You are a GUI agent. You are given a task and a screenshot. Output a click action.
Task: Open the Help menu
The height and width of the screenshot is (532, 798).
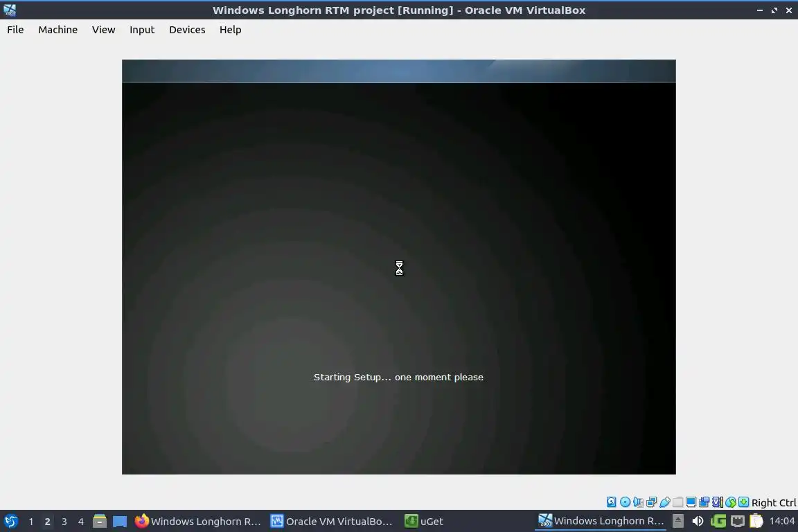click(231, 30)
